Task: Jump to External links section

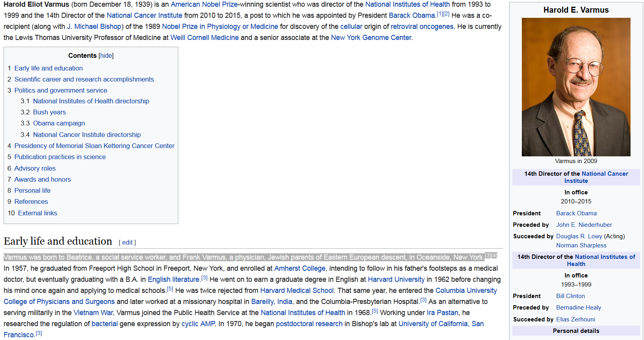Action: 38,213
